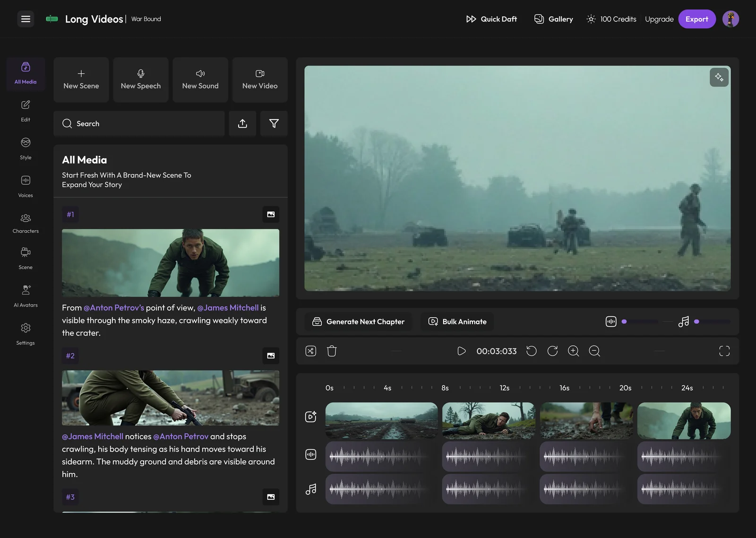Click the image icon for scene #1
756x538 pixels.
(271, 215)
